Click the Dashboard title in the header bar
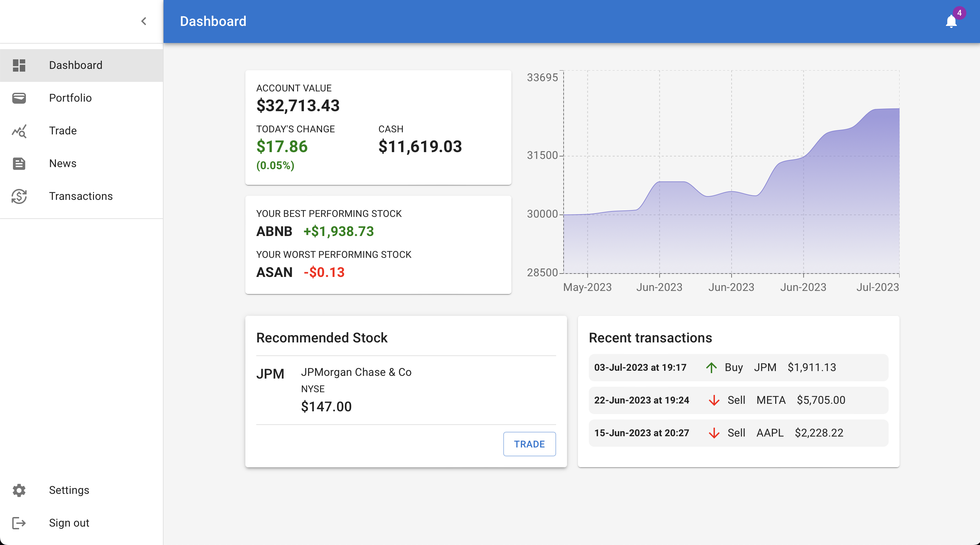The height and width of the screenshot is (545, 980). click(x=213, y=21)
